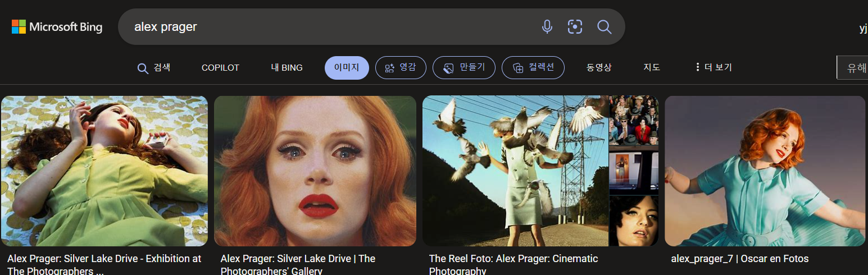The height and width of the screenshot is (275, 868).
Task: Open the COPILOT tab
Action: pyautogui.click(x=220, y=68)
